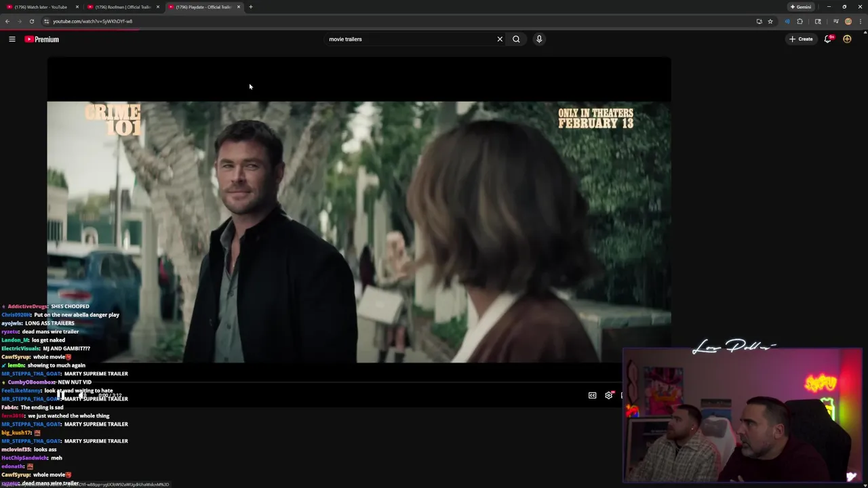This screenshot has width=868, height=488.
Task: Click 'ONLY IN THEATERS FEBRUARY 13' text
Action: [595, 118]
